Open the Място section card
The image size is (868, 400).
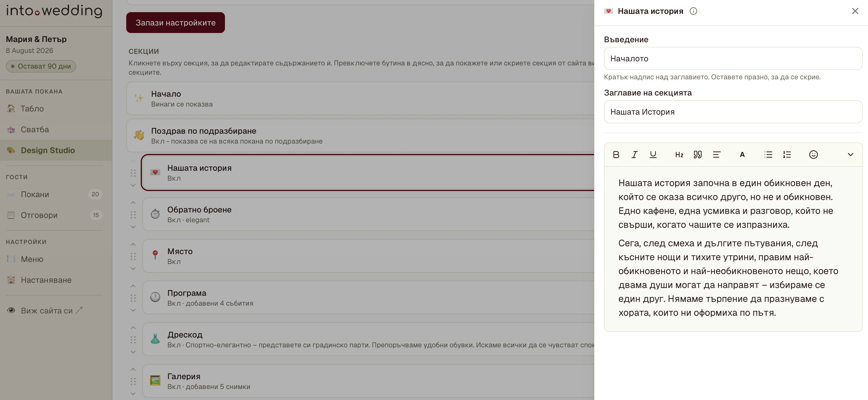[368, 256]
